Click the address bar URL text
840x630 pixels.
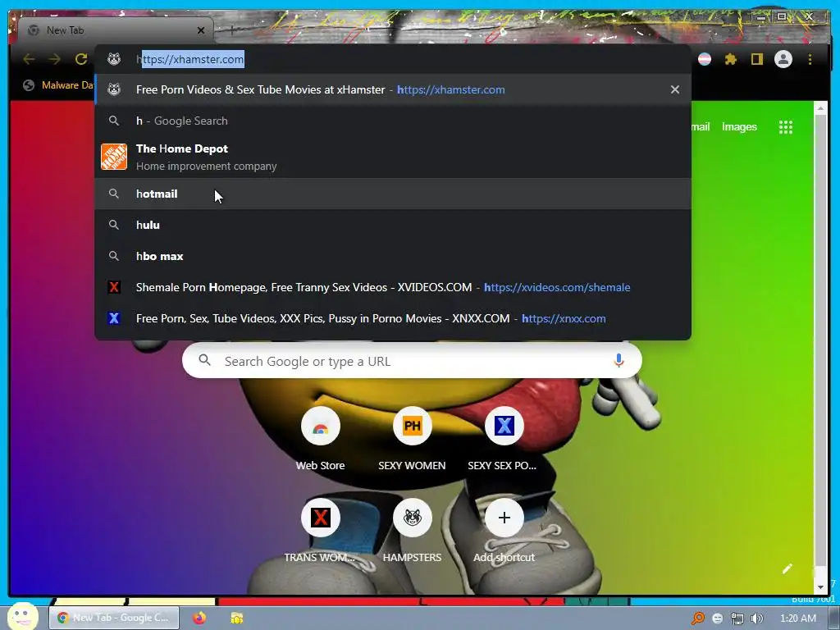190,59
